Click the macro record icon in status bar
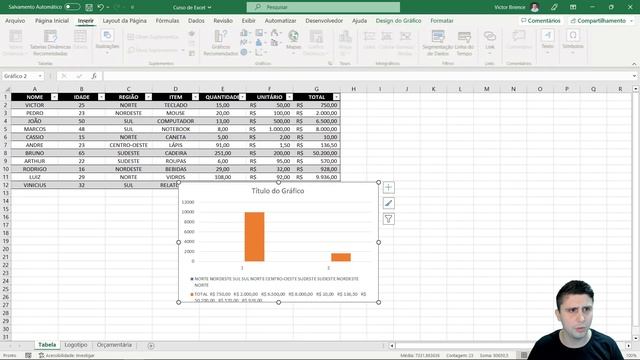 pos(28,356)
